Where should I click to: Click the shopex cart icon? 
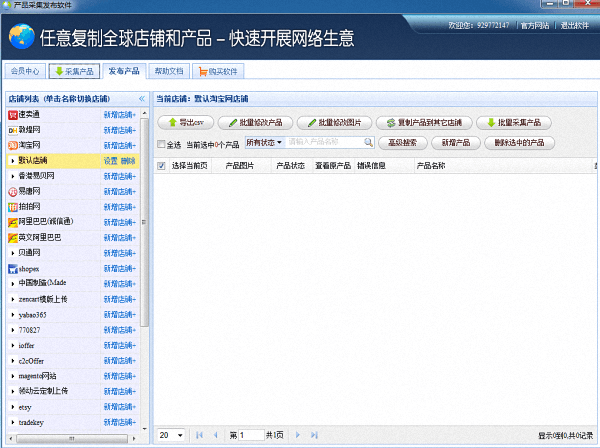[x=13, y=269]
